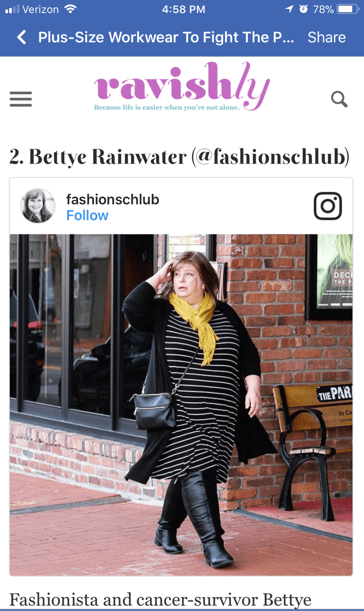Tap the search magnifier icon
This screenshot has height=611, width=364.
pyautogui.click(x=339, y=99)
